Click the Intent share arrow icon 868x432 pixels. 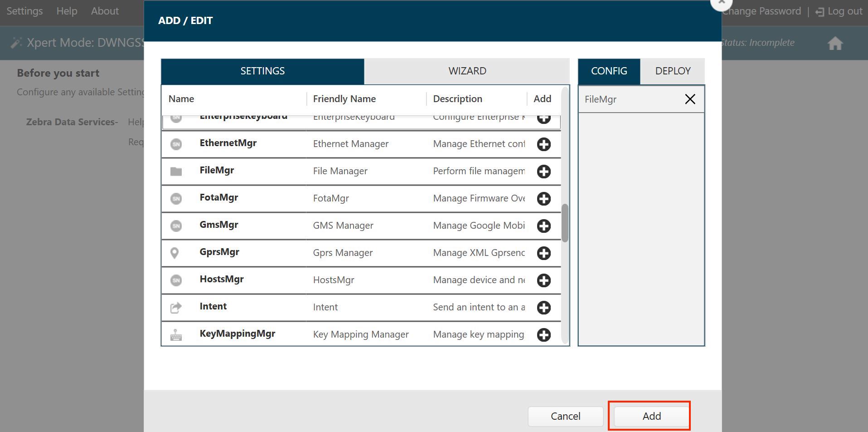pyautogui.click(x=176, y=308)
